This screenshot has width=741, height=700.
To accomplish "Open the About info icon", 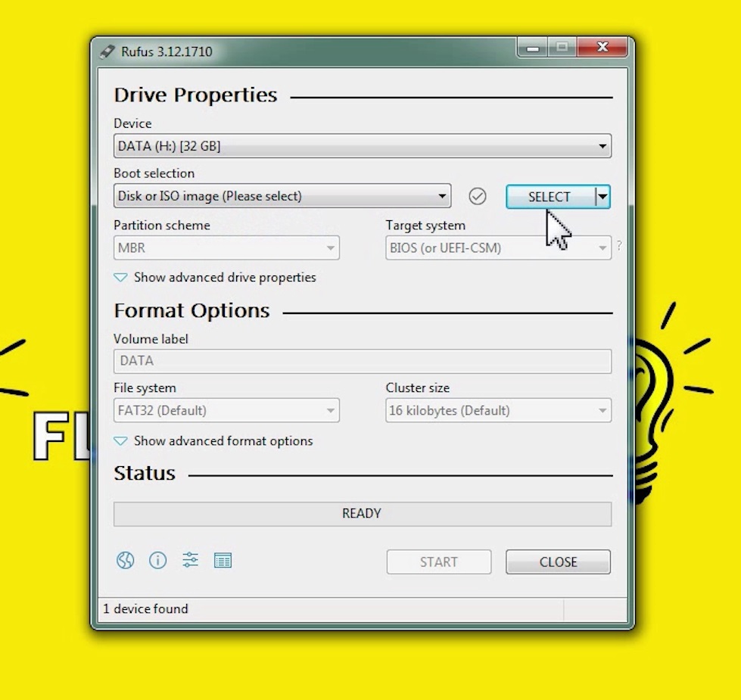I will 158,561.
